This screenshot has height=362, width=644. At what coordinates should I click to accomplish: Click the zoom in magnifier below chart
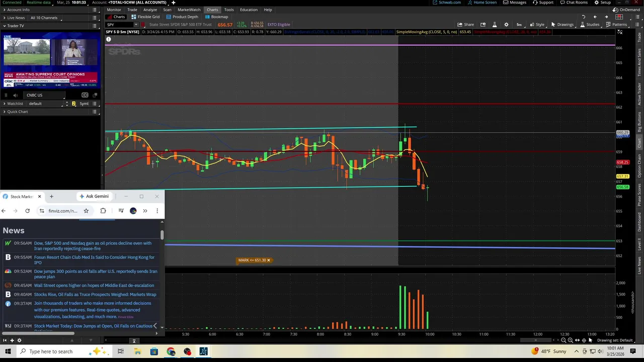pyautogui.click(x=570, y=340)
